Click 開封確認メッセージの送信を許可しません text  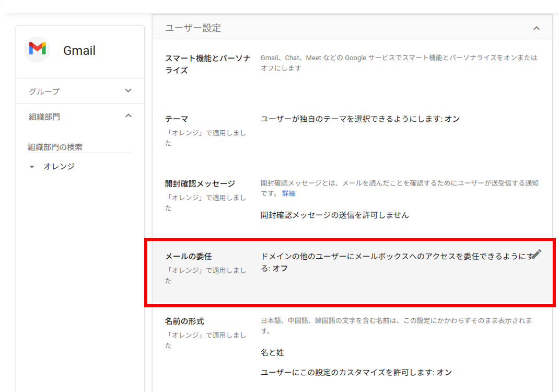(334, 215)
